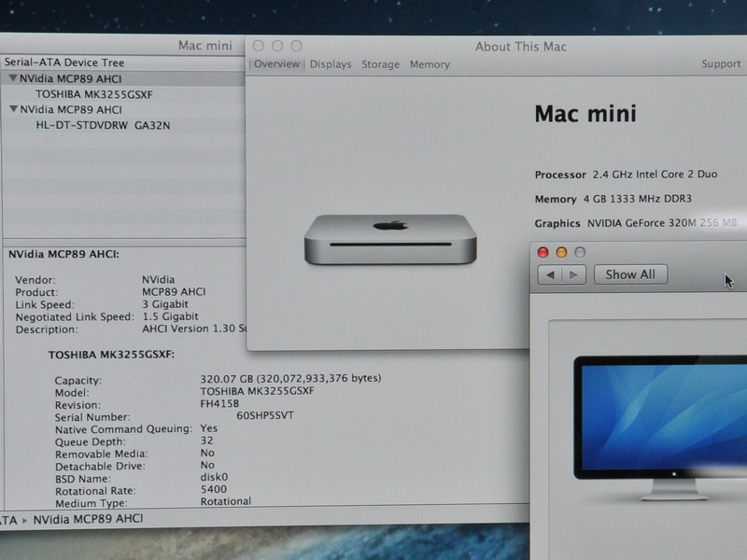Image resolution: width=747 pixels, height=560 pixels.
Task: Switch to the Memory tab
Action: point(430,64)
